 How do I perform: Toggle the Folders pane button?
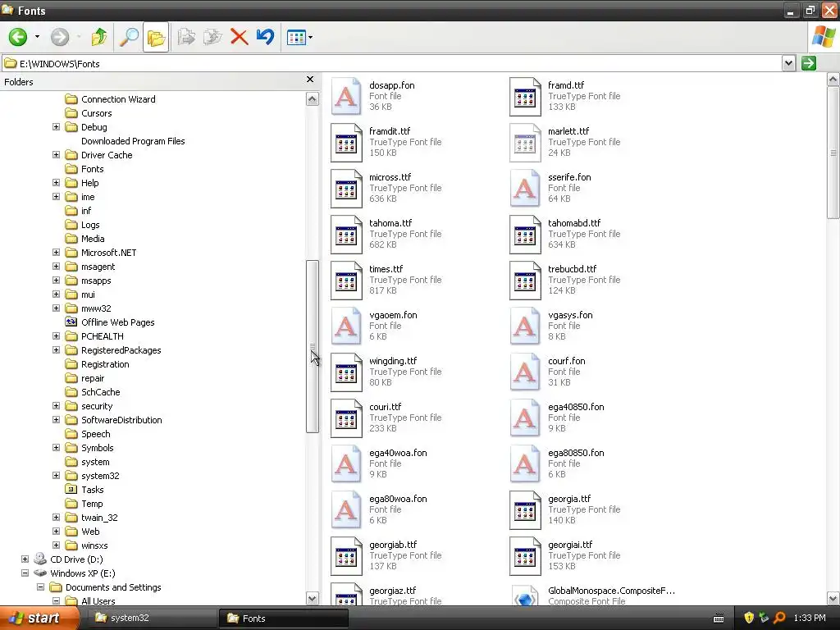[156, 38]
